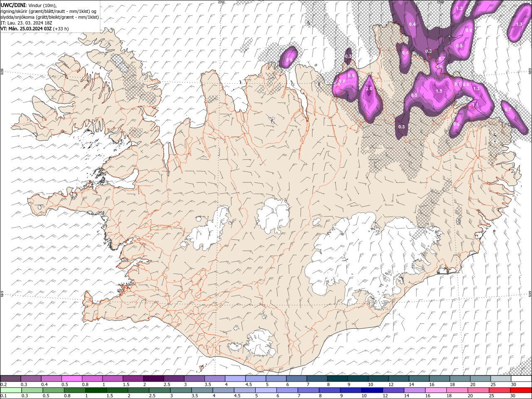Select the "1.5" precipitation value on the map
The width and height of the screenshot is (532, 399).
point(439,91)
